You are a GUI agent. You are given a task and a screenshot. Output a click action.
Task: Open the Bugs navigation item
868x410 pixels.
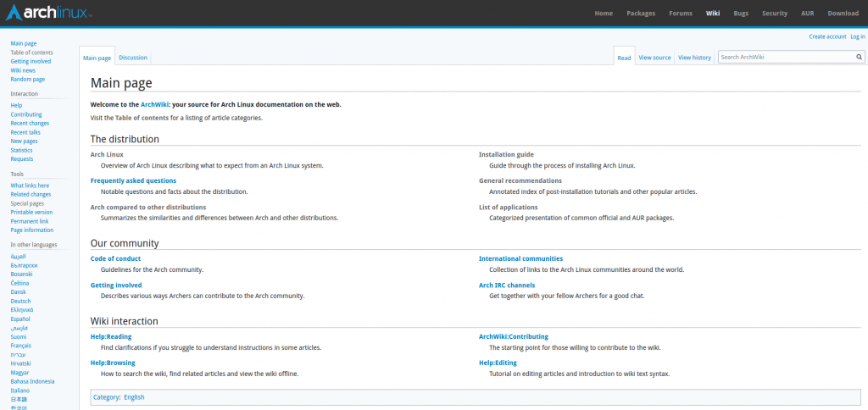(x=741, y=14)
